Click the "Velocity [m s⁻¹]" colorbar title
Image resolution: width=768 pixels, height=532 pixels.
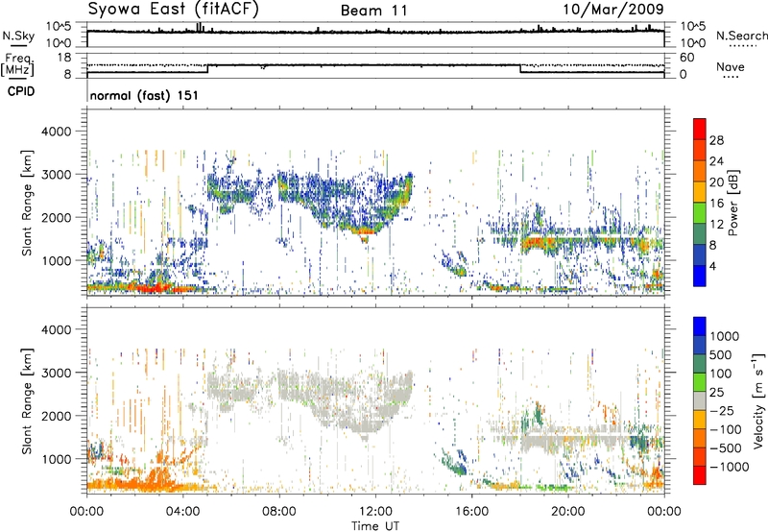tap(759, 400)
